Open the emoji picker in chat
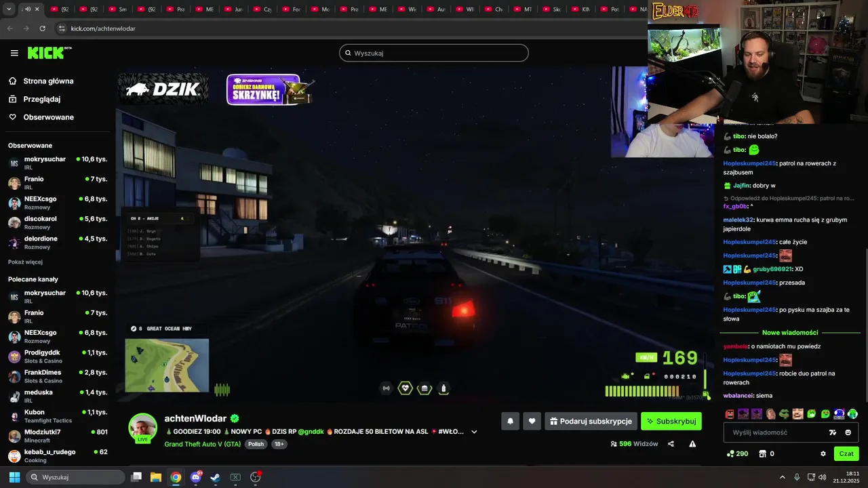Screen dimensions: 868x488 pos(848,432)
